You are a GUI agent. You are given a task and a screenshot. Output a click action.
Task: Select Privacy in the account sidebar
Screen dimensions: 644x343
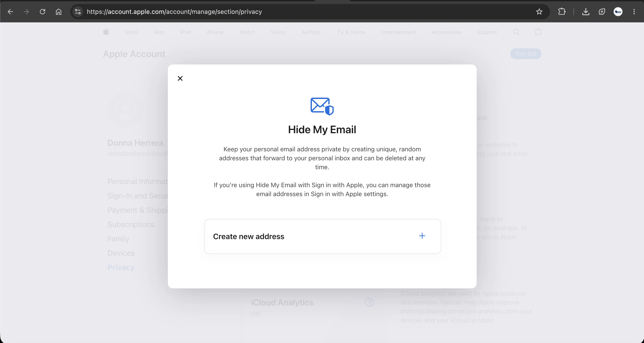tap(121, 268)
